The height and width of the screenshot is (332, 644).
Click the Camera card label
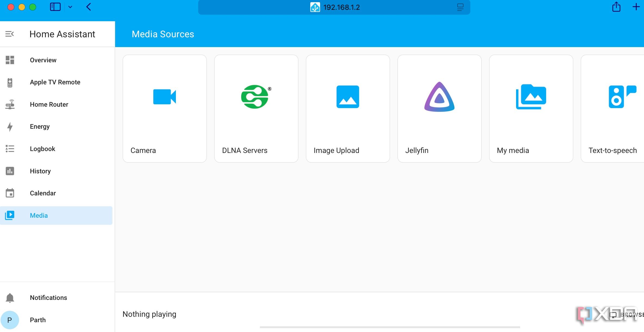(143, 150)
